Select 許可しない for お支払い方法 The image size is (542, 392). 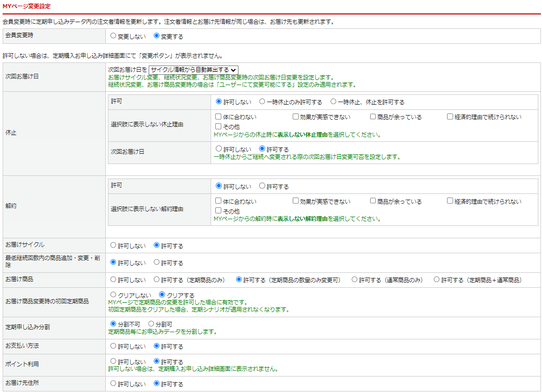[113, 346]
